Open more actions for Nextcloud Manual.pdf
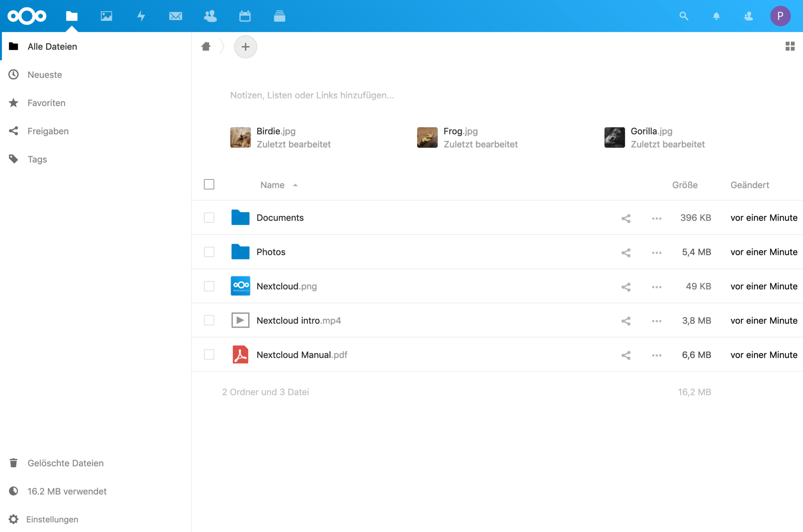The image size is (803, 532). click(x=656, y=355)
